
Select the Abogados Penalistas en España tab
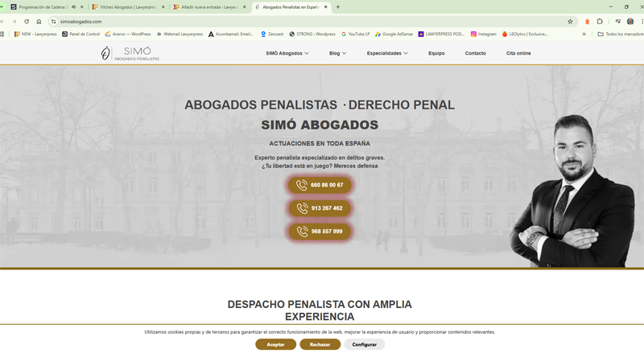(x=291, y=7)
